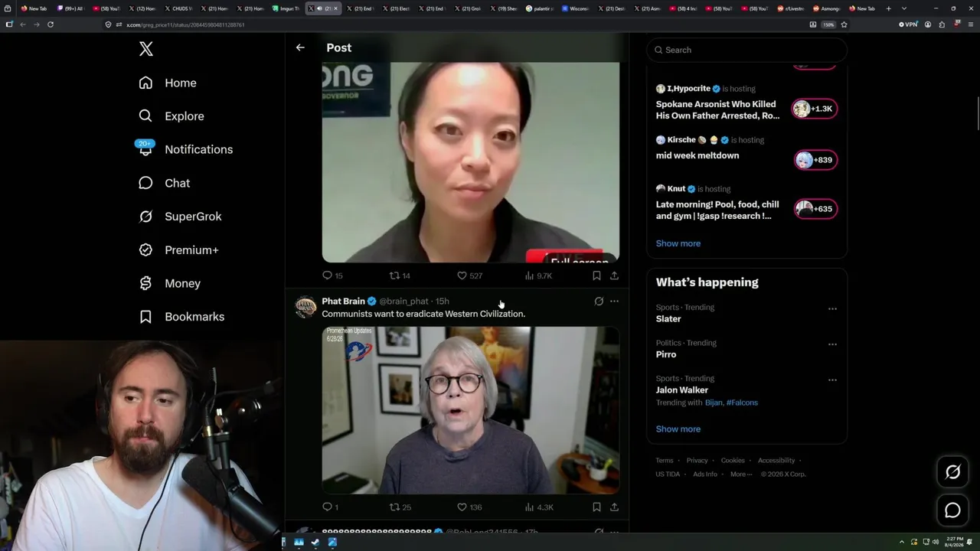Like Phat Brain's post with 136 likes

pyautogui.click(x=469, y=507)
